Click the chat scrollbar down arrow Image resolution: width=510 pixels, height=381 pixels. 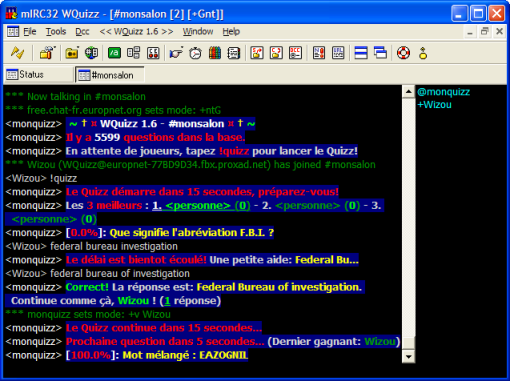pyautogui.click(x=408, y=357)
